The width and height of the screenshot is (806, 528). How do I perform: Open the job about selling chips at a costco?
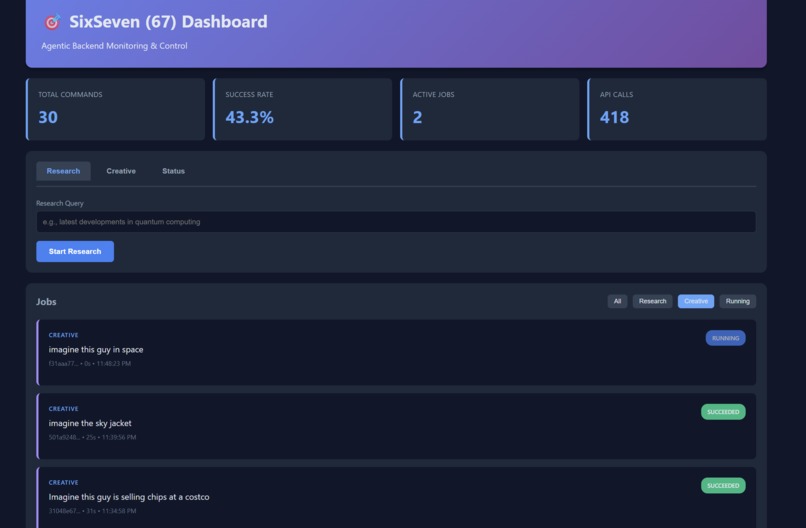[396, 498]
